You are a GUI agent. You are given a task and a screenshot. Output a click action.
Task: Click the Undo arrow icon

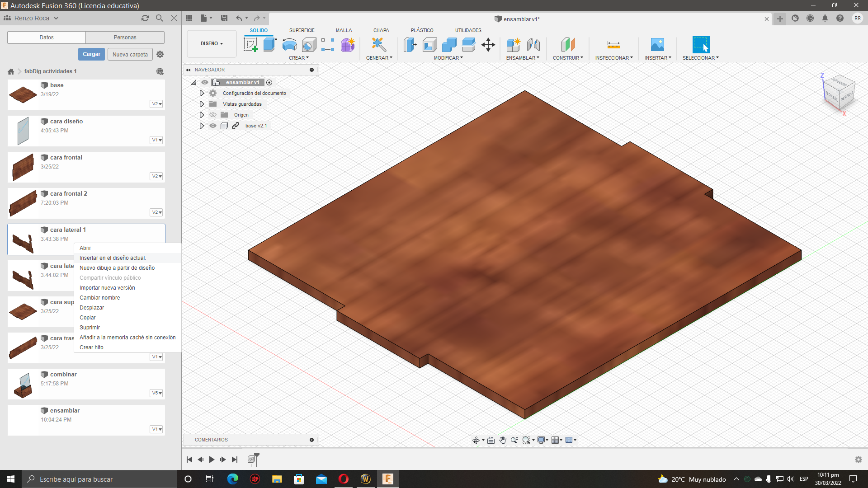(x=239, y=18)
